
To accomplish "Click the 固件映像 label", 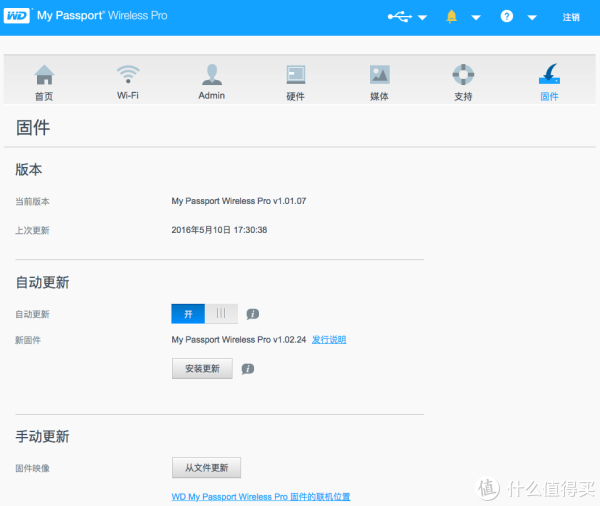I will (x=33, y=468).
